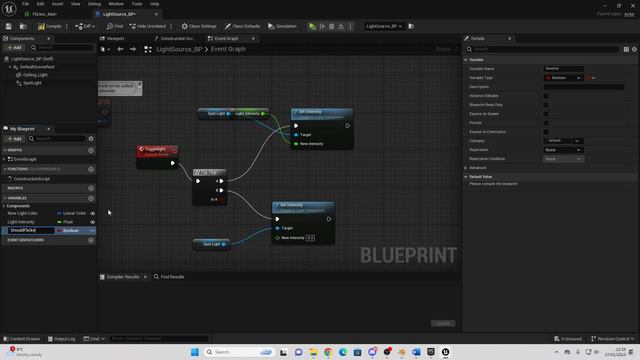The image size is (640, 360).
Task: Click the Details search field
Action: [542, 49]
